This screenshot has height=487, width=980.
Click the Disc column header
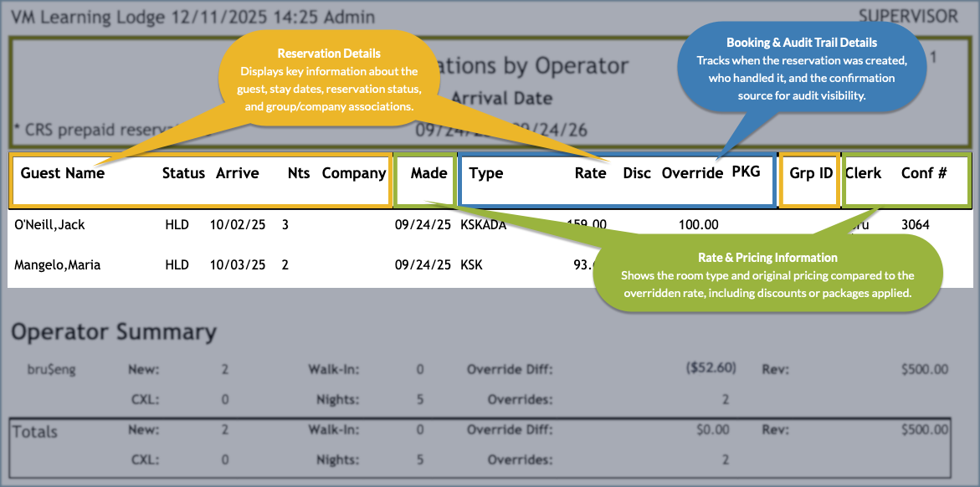(637, 173)
